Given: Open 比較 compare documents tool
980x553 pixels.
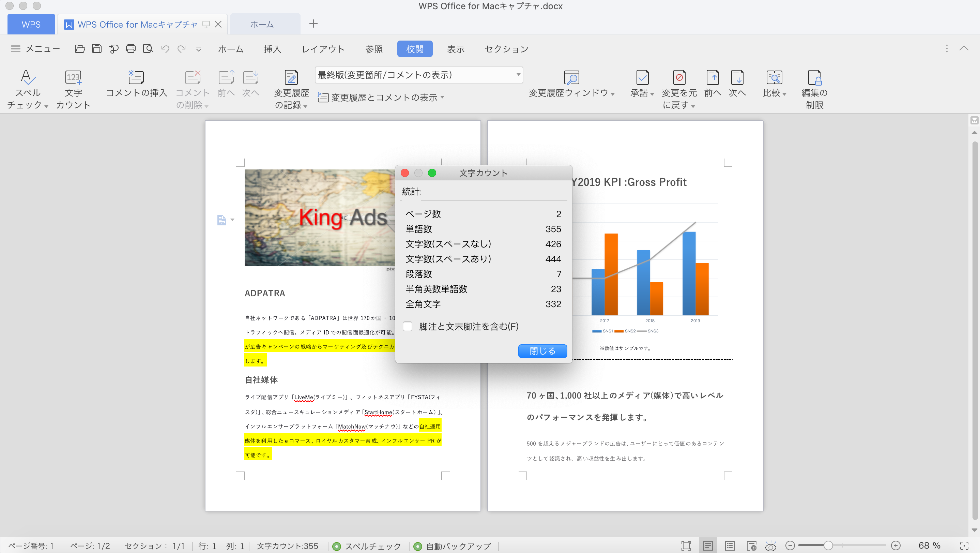Looking at the screenshot, I should pyautogui.click(x=774, y=83).
